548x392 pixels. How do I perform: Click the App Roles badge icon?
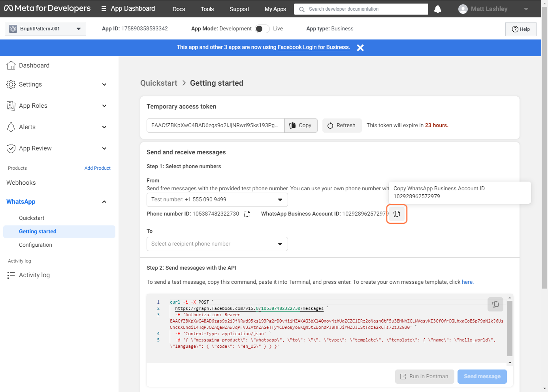[x=11, y=105]
